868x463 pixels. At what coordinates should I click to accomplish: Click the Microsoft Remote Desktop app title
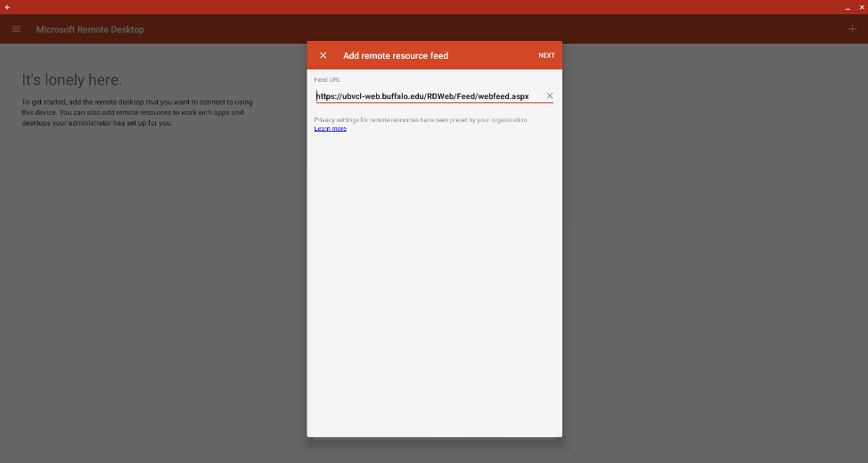(90, 29)
